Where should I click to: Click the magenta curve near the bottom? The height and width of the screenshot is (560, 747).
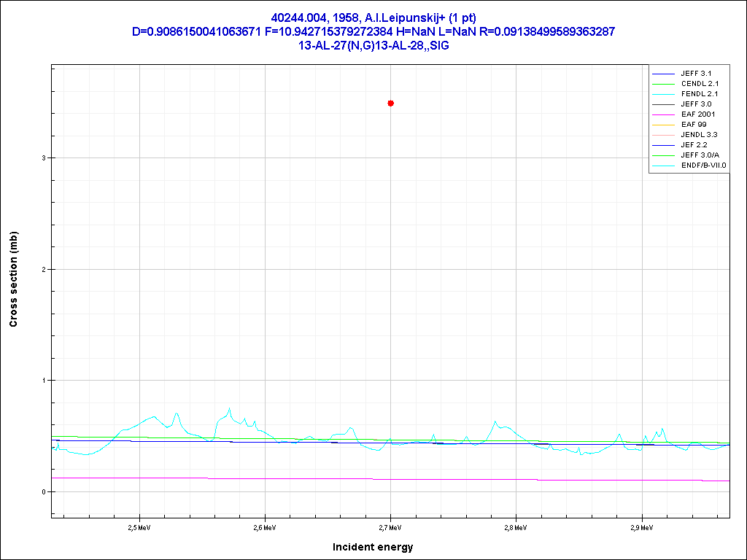coord(292,478)
